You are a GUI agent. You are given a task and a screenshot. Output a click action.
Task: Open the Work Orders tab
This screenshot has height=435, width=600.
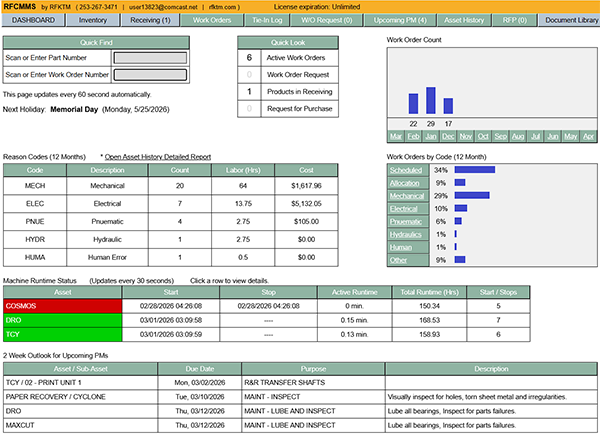214,19
